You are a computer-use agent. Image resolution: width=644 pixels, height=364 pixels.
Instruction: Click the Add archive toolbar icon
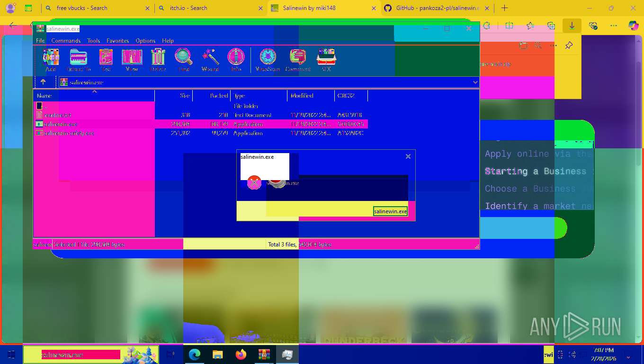coord(51,60)
